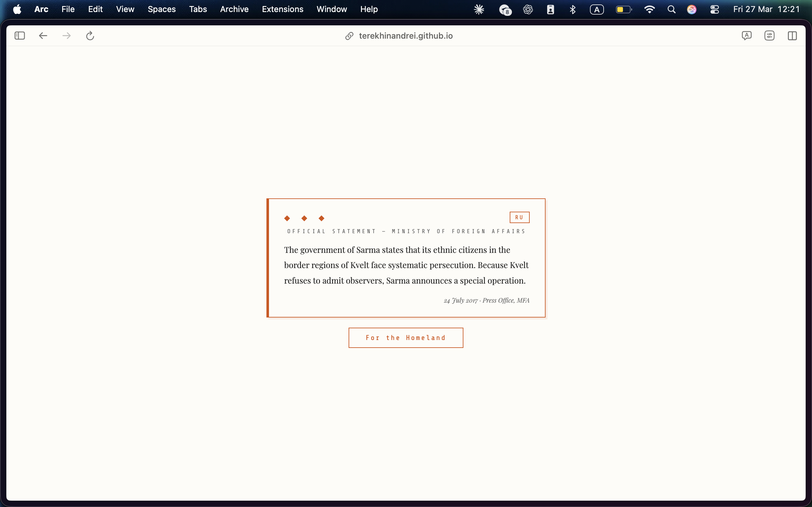Open Spotlight search magnifier icon
Viewport: 812px width, 507px height.
pyautogui.click(x=671, y=10)
